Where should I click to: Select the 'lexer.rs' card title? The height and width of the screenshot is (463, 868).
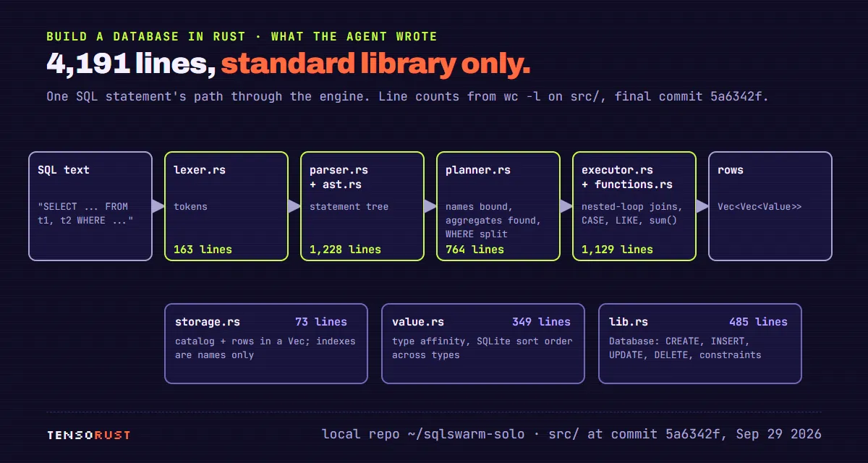tap(200, 170)
